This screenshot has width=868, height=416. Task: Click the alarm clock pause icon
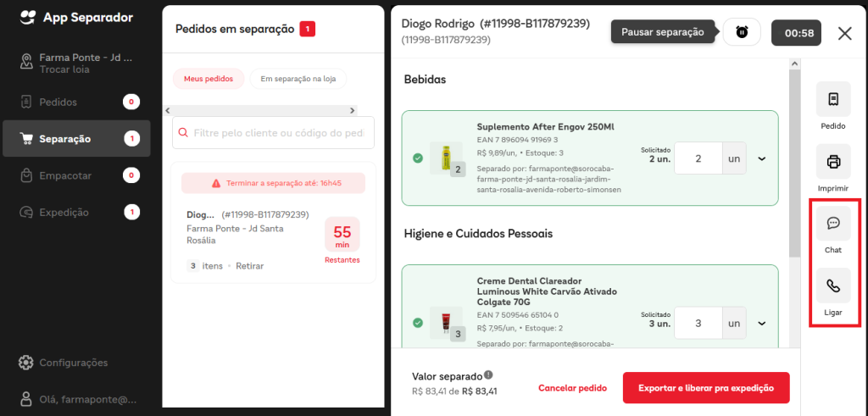point(742,32)
